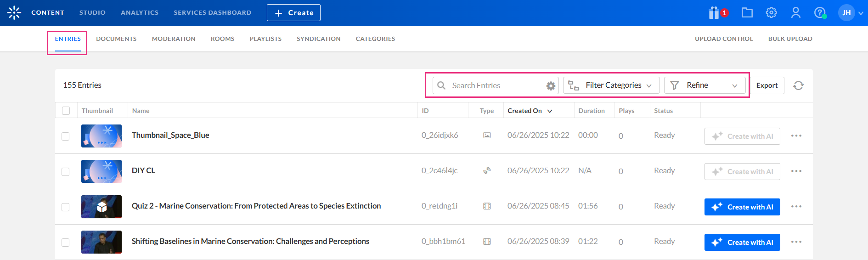Open search settings gear in search box
Image resolution: width=868 pixels, height=260 pixels.
point(551,86)
